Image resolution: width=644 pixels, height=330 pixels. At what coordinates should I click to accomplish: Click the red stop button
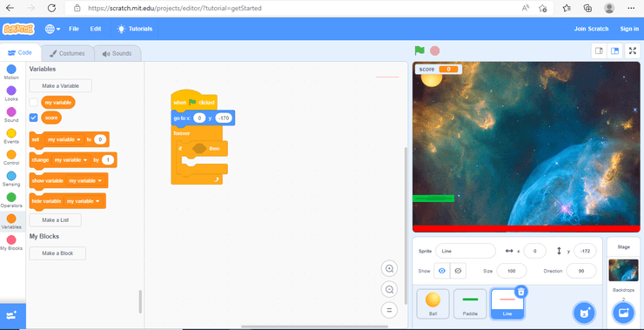434,51
